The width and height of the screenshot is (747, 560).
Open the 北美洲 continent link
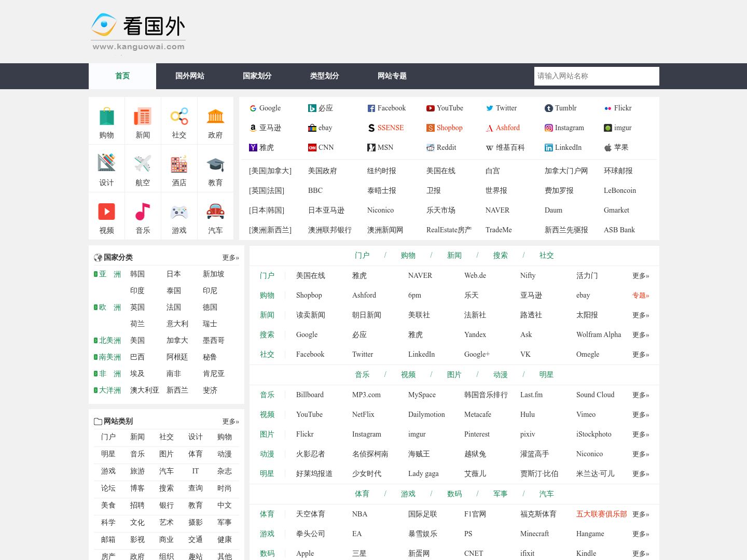click(110, 341)
